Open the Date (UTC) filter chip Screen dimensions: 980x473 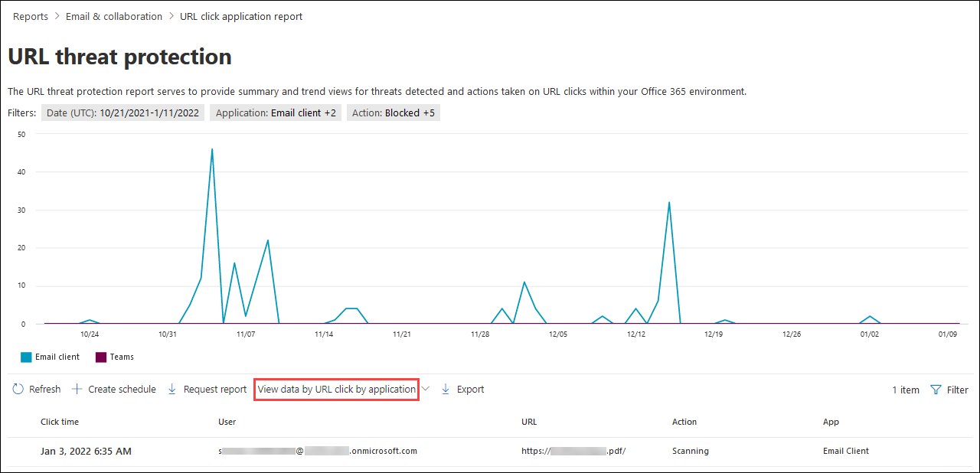(x=122, y=113)
